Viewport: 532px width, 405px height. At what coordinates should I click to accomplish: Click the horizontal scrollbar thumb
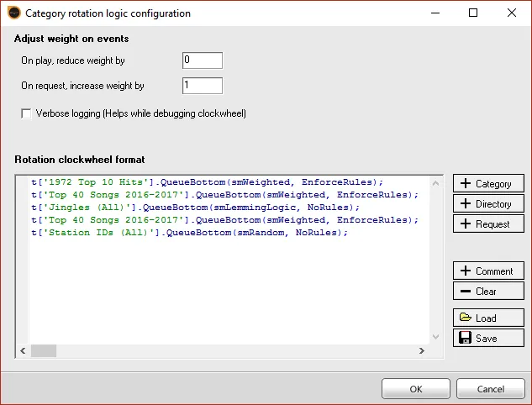pos(44,350)
